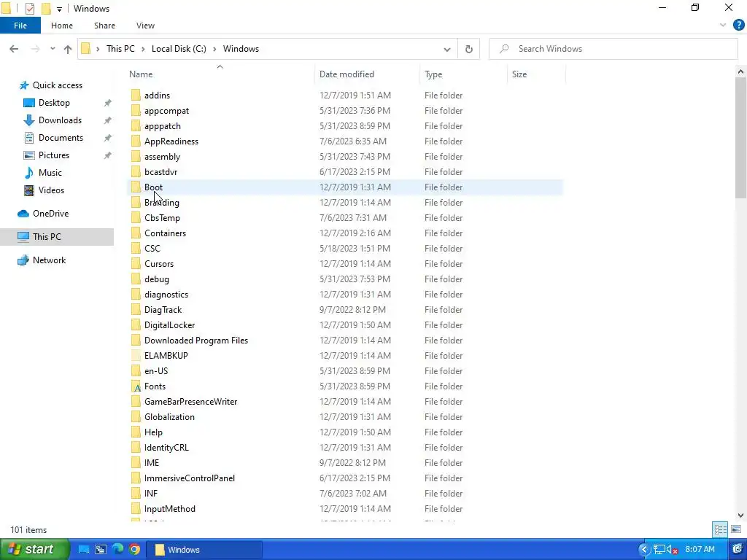Image resolution: width=747 pixels, height=560 pixels.
Task: Launch Microsoft Edge from taskbar
Action: 117,550
